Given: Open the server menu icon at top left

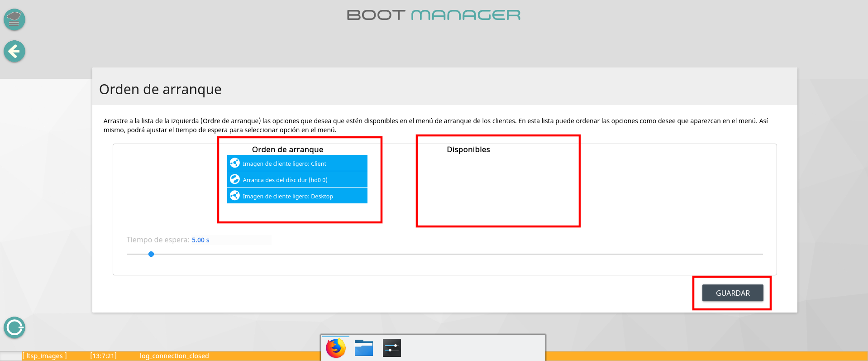Looking at the screenshot, I should pyautogui.click(x=14, y=19).
